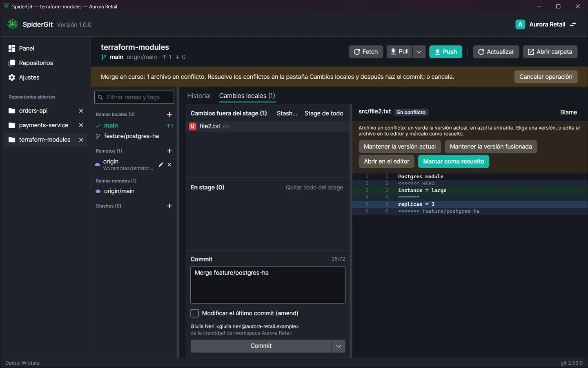Choose Mantener la versión fusionada

click(491, 146)
